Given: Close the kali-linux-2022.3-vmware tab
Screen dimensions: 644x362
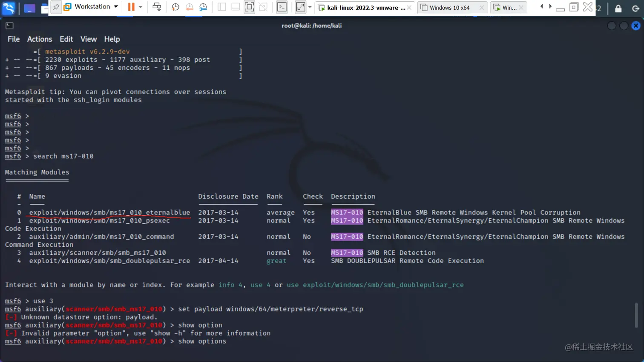Looking at the screenshot, I should click(x=409, y=8).
